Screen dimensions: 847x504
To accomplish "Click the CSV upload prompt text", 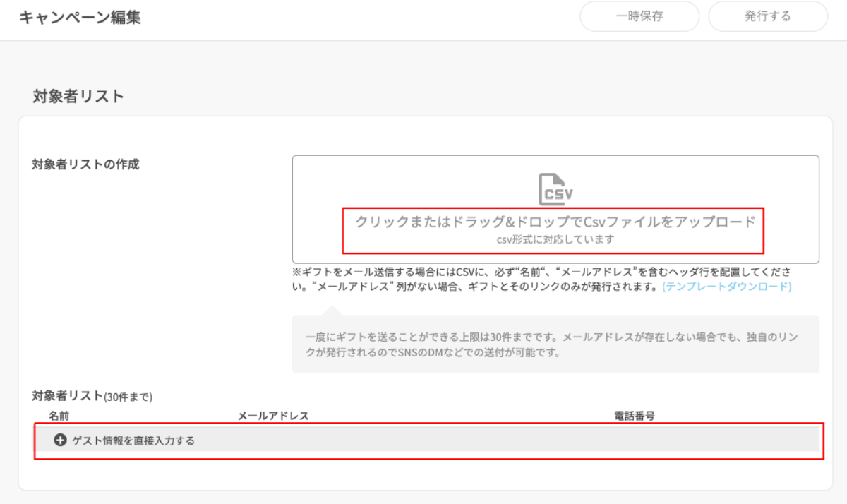I will pos(555,222).
